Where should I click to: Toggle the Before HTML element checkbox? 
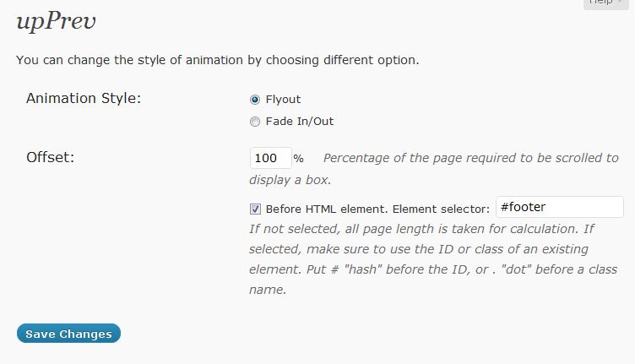tap(255, 209)
